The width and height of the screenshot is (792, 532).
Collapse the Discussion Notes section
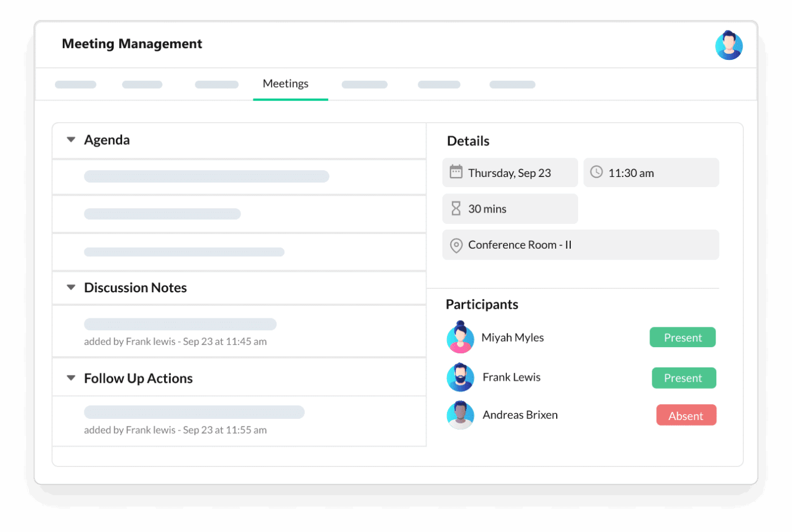pyautogui.click(x=71, y=287)
